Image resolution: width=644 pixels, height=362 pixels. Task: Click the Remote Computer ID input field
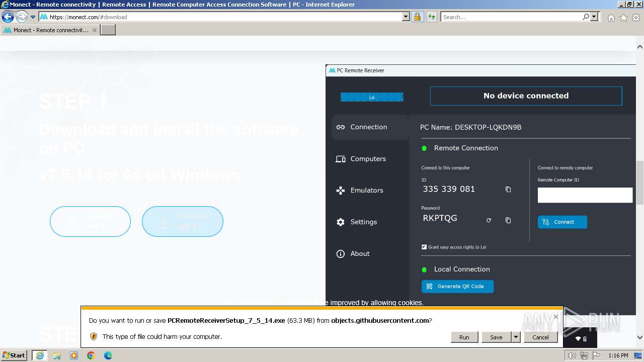[585, 195]
